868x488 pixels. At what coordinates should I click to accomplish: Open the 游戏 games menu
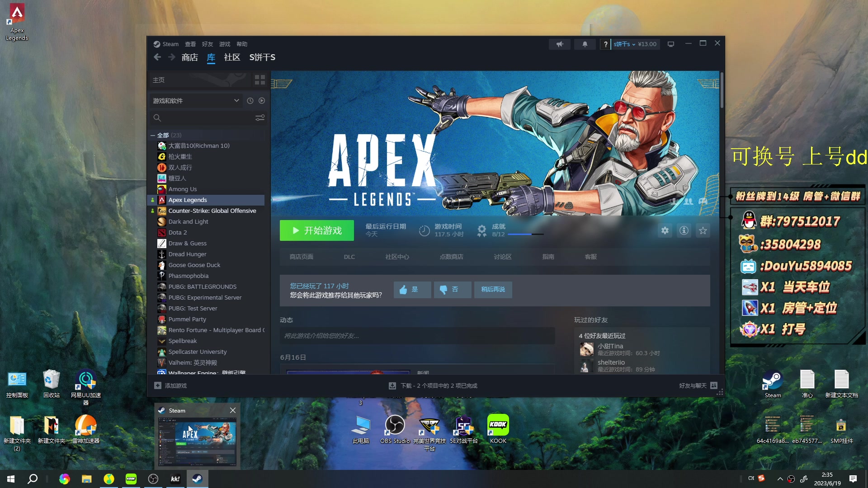(225, 44)
